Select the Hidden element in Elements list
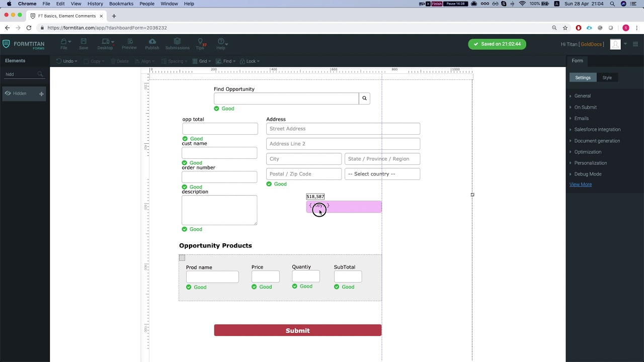Viewport: 644px width, 362px height. click(24, 94)
